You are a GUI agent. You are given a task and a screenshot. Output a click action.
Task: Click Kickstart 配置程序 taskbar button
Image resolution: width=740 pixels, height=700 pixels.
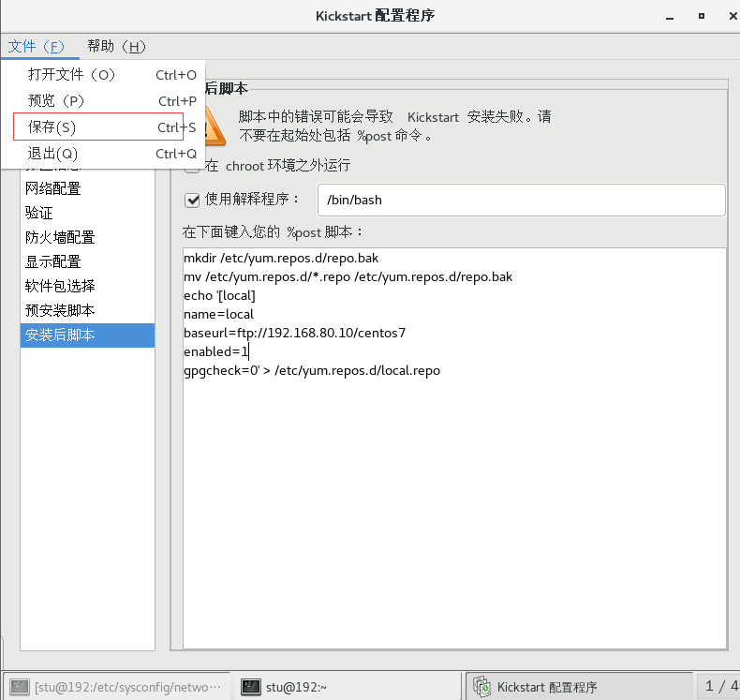pyautogui.click(x=579, y=686)
